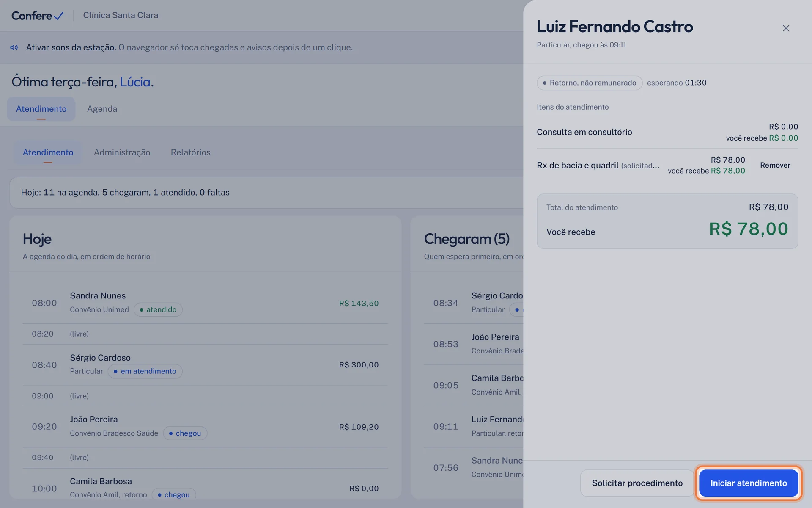Click the 'esperando 01:30' wait timer

click(677, 83)
